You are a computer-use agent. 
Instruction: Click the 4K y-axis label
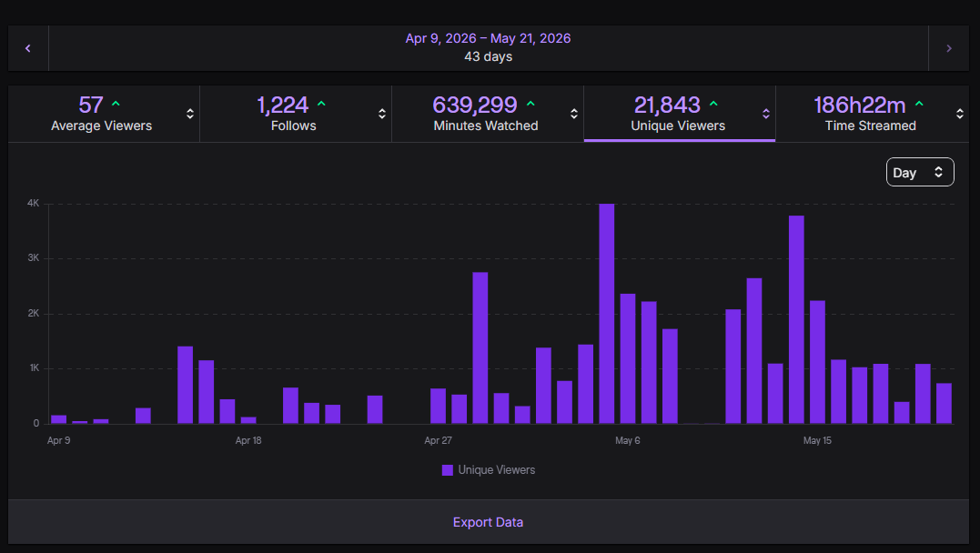point(33,203)
